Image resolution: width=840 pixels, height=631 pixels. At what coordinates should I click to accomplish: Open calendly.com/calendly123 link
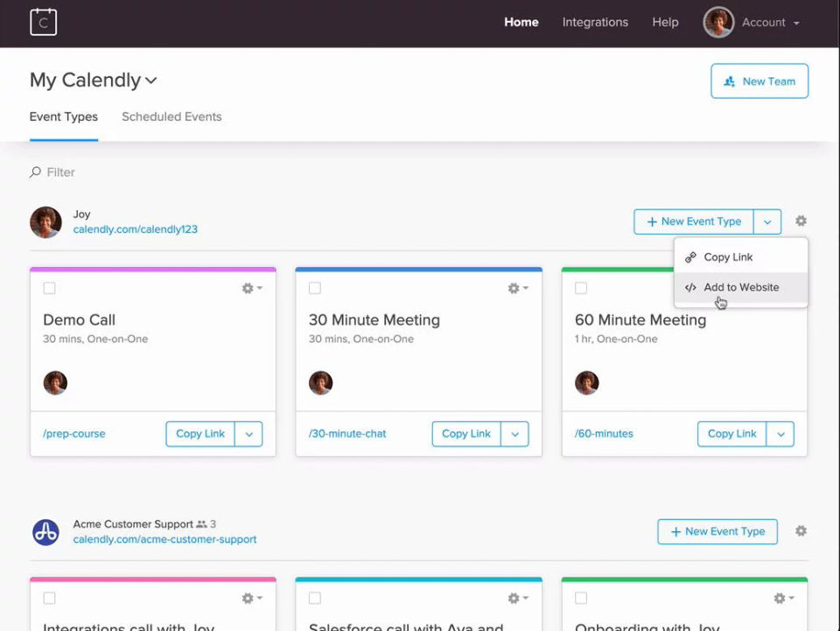coord(135,229)
